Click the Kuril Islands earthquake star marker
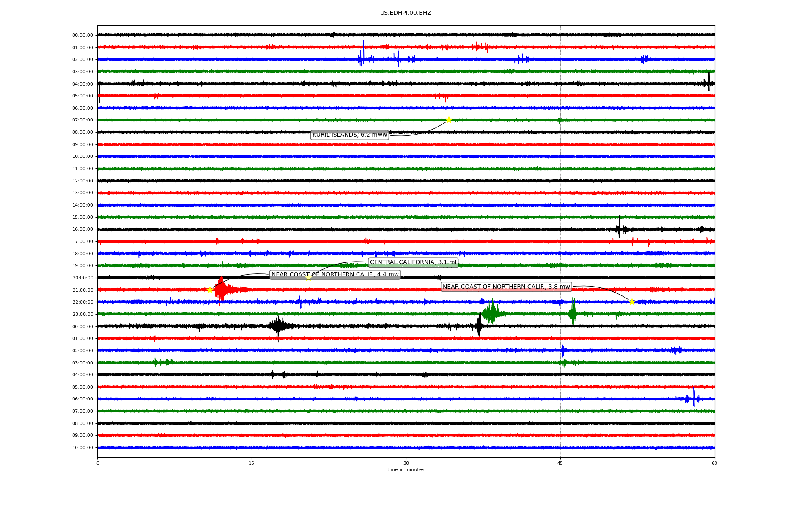Screen dimensions: 812x508 (x=448, y=120)
